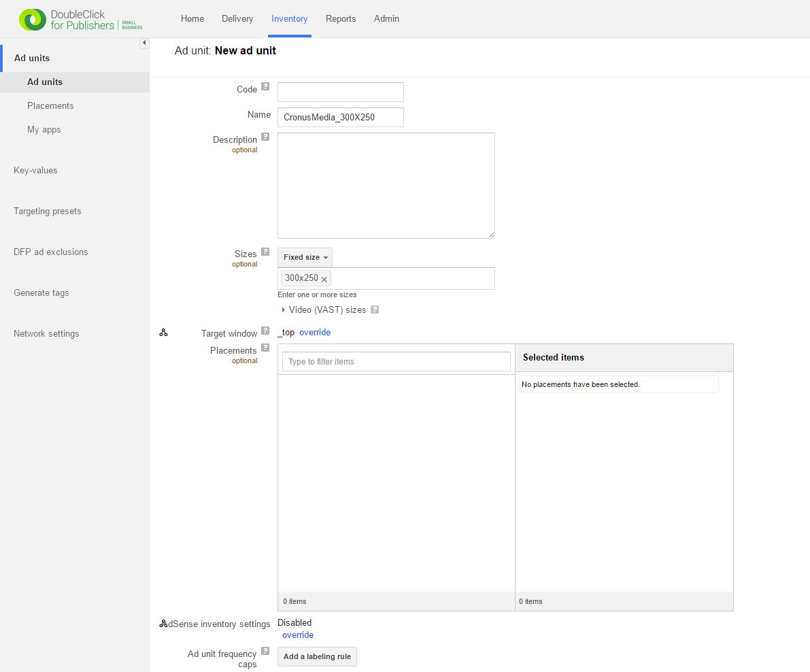Remove the 300x250 size chip
Image resolution: width=810 pixels, height=672 pixels.
pos(324,280)
